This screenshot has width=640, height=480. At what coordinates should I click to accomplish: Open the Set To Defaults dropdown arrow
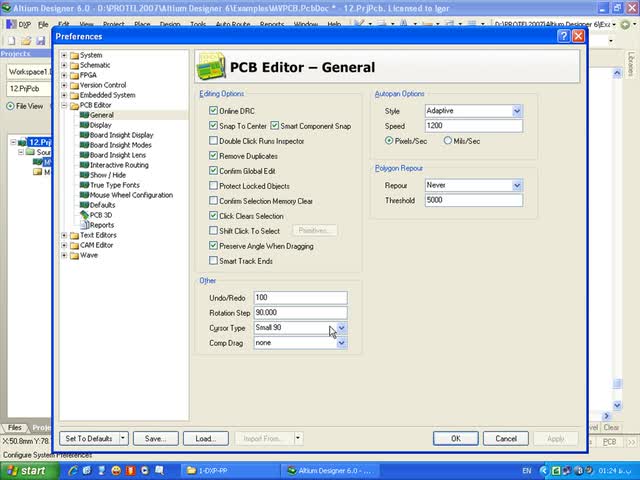[123, 438]
